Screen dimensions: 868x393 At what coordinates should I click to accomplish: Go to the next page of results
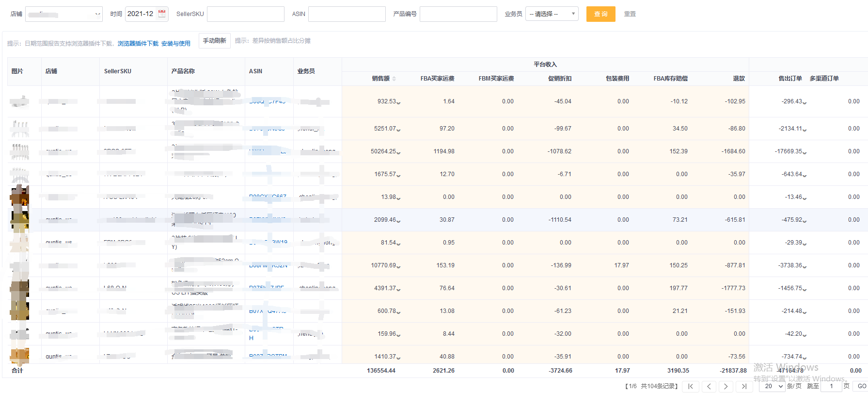[726, 386]
